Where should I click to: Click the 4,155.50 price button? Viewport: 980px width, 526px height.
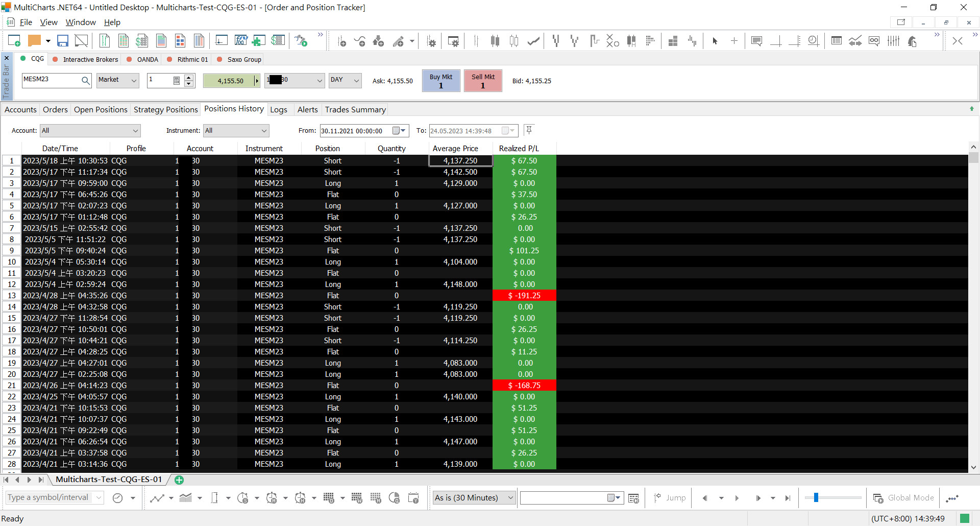231,81
